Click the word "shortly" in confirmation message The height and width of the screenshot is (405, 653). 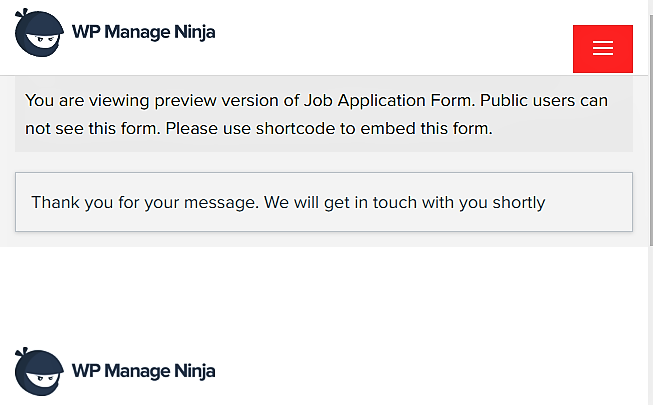coord(516,203)
